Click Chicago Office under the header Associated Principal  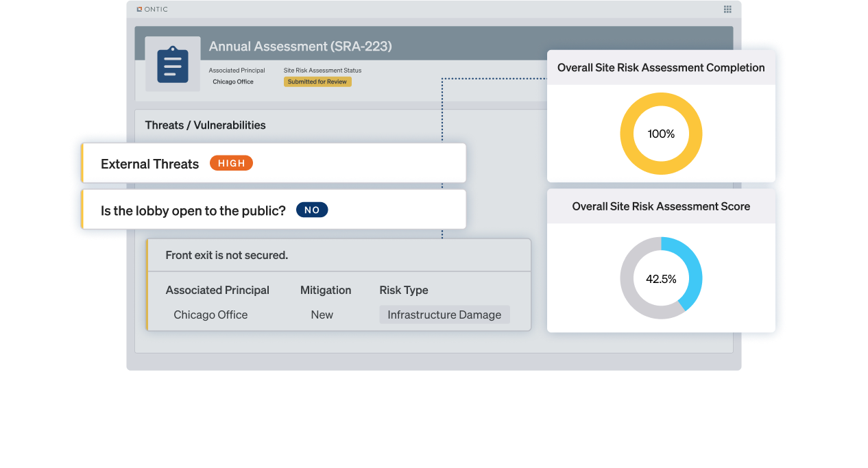point(233,82)
